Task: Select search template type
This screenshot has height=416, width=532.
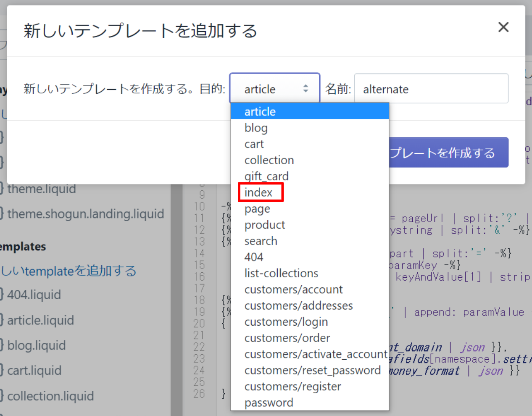Action: pyautogui.click(x=310, y=241)
